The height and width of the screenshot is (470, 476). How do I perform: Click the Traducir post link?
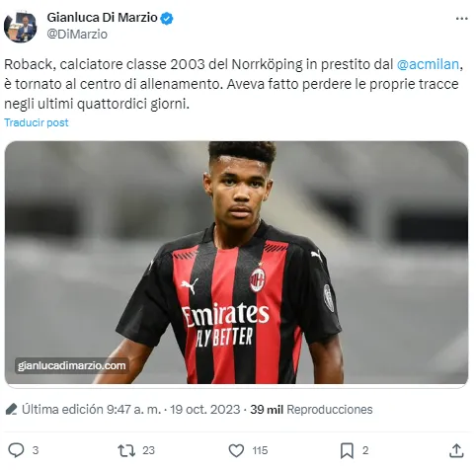click(x=37, y=122)
